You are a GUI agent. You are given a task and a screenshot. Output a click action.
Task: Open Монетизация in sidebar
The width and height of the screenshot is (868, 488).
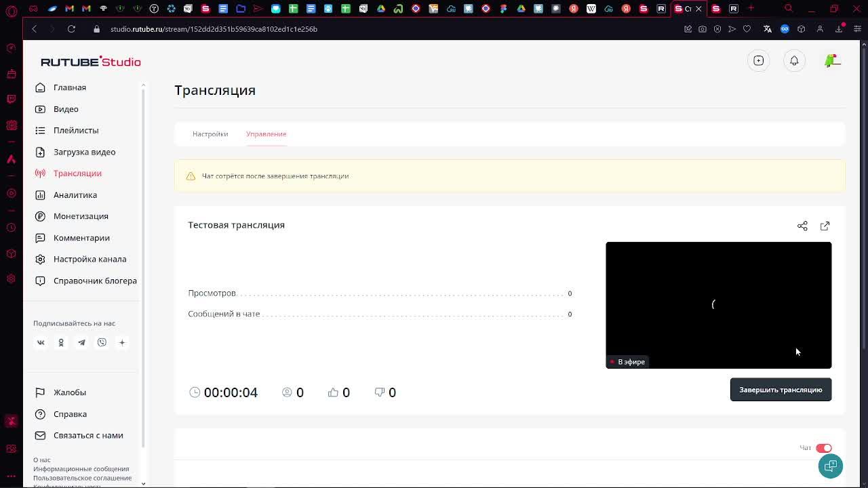(x=81, y=216)
